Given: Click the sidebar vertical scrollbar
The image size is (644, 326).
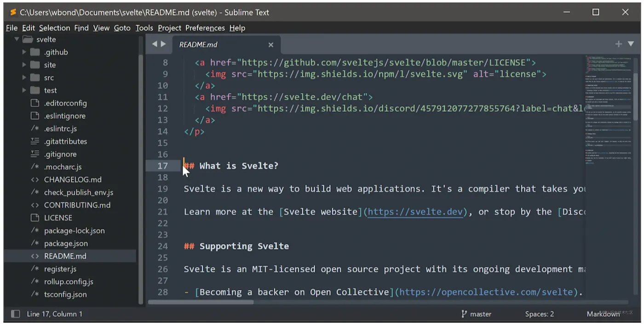Looking at the screenshot, I should point(141,179).
